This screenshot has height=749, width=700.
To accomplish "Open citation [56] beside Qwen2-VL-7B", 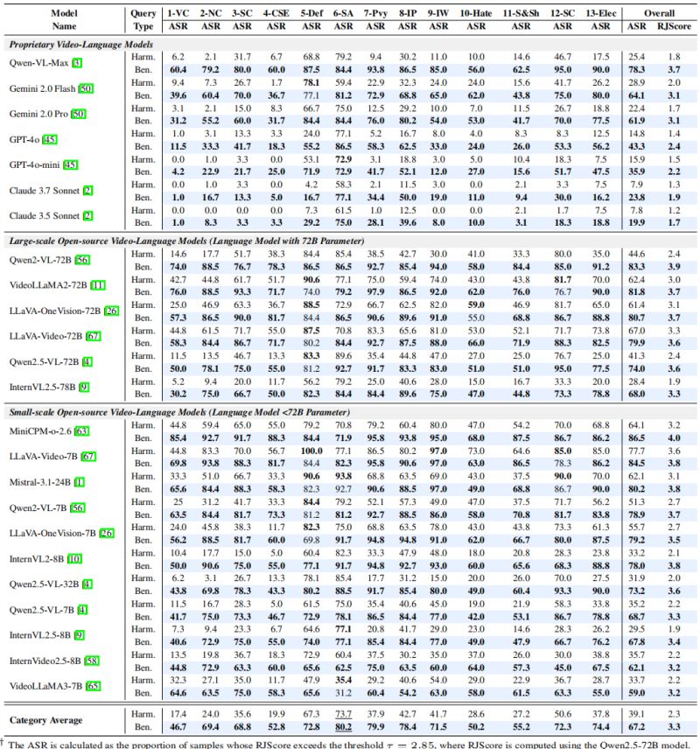I will (77, 507).
